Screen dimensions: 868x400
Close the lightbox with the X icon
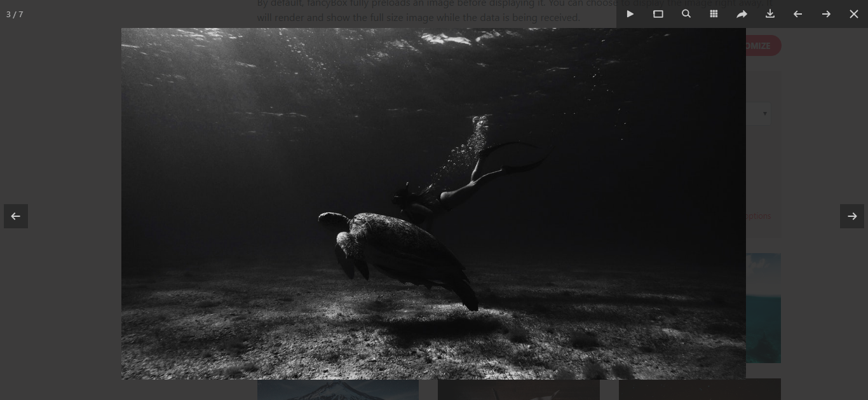854,14
